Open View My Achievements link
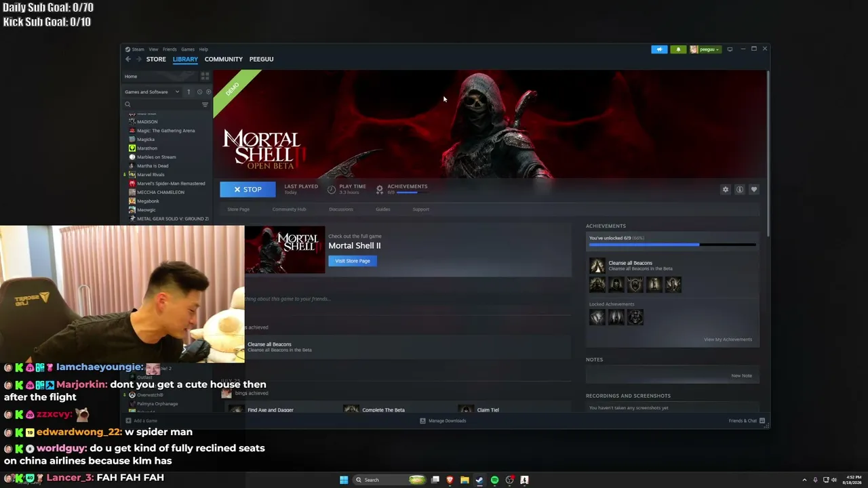The image size is (868, 488). point(728,340)
